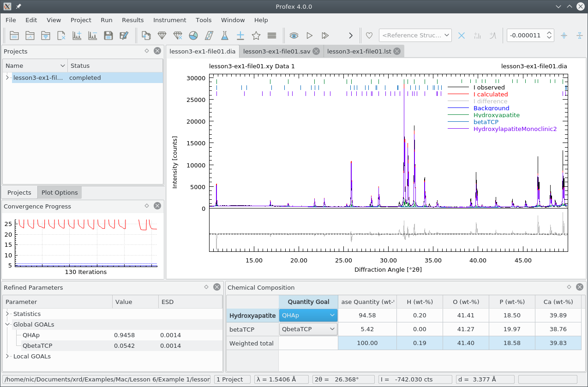Run refinement with single play icon
Viewport: 588px width, 387px height.
pyautogui.click(x=310, y=36)
